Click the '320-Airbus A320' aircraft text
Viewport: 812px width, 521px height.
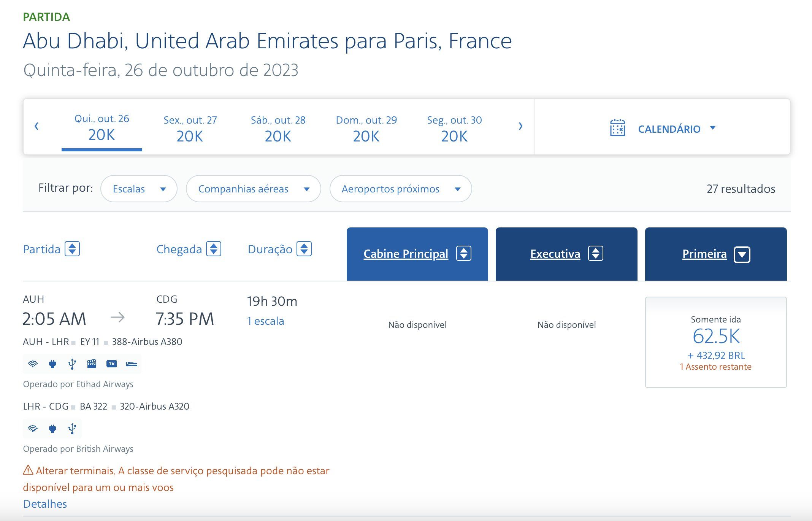154,406
